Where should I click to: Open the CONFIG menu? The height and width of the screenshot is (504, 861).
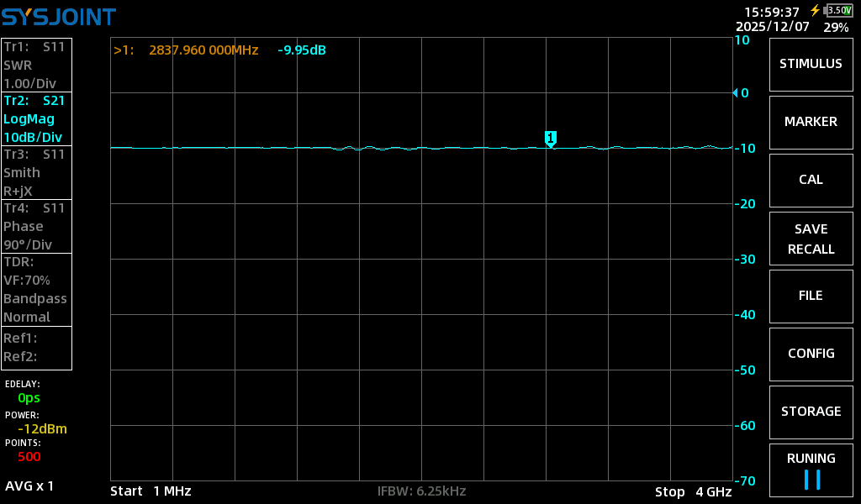pos(811,354)
